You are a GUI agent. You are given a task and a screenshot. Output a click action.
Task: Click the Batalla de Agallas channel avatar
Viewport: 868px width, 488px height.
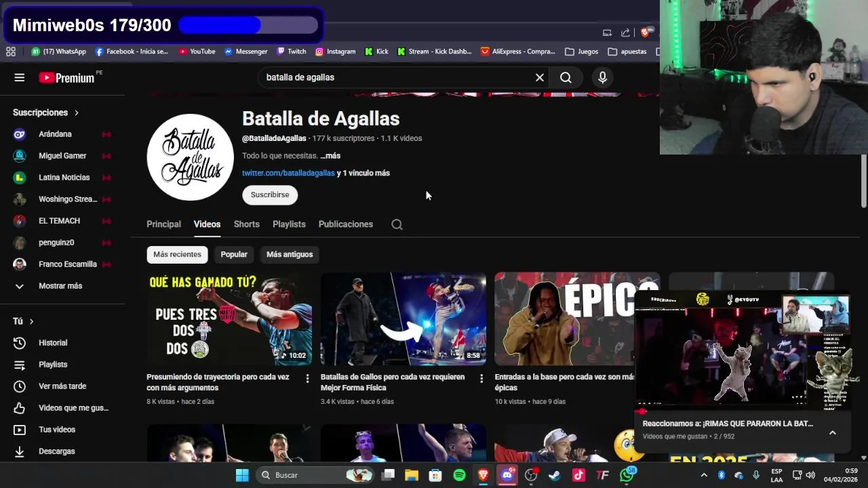pos(191,157)
